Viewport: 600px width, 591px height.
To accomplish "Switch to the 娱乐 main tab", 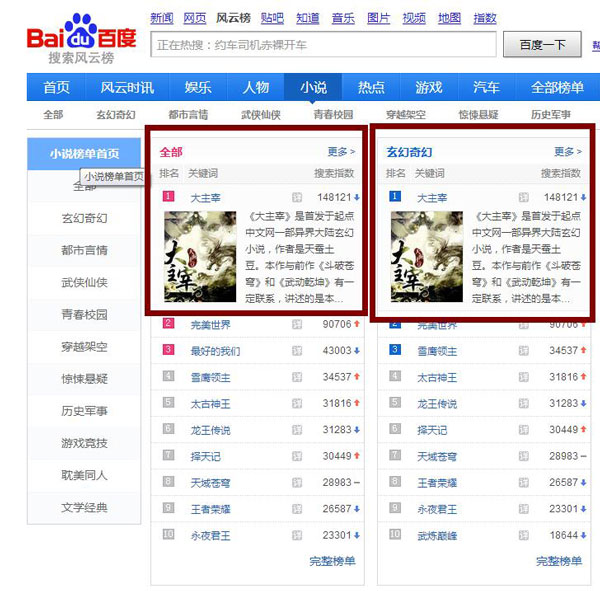I will [198, 87].
